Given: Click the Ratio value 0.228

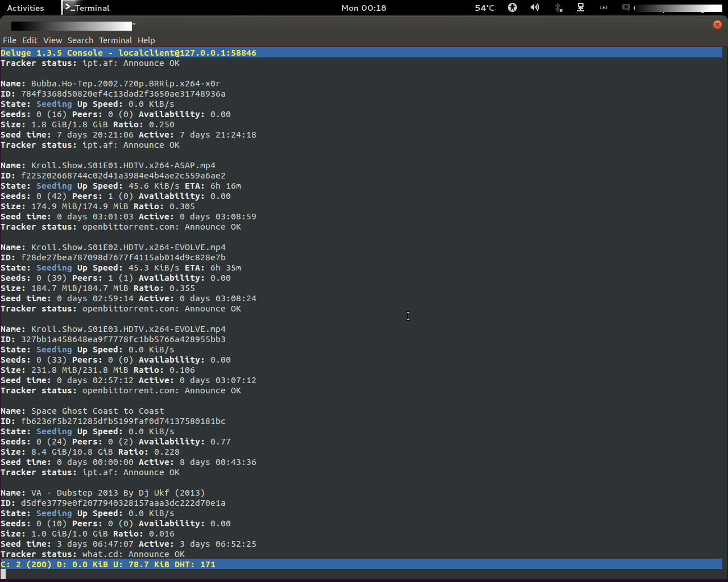Looking at the screenshot, I should (x=167, y=452).
